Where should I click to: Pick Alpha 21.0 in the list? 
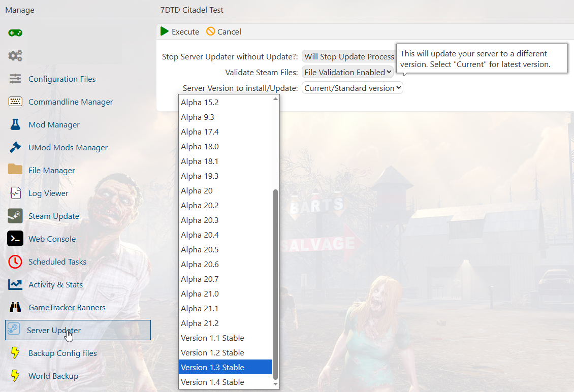point(225,293)
